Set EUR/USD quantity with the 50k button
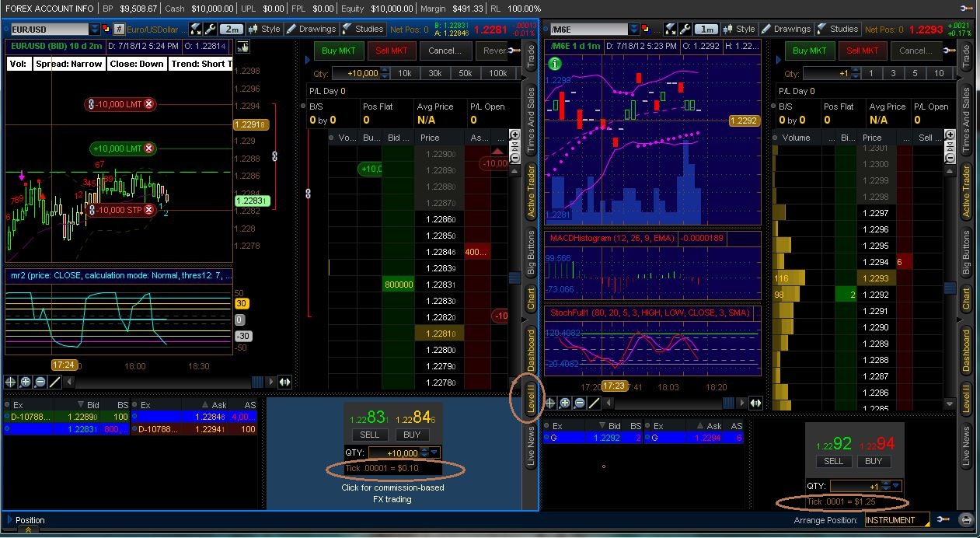 pos(466,73)
